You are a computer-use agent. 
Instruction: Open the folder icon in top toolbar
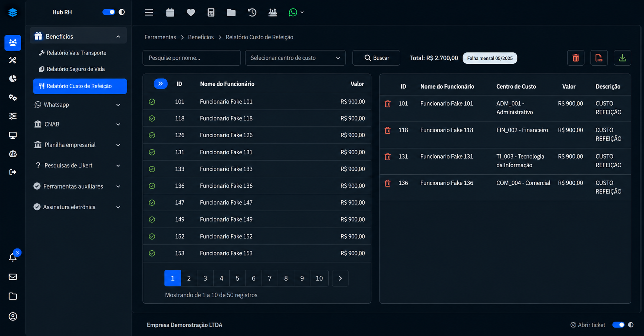pos(231,13)
